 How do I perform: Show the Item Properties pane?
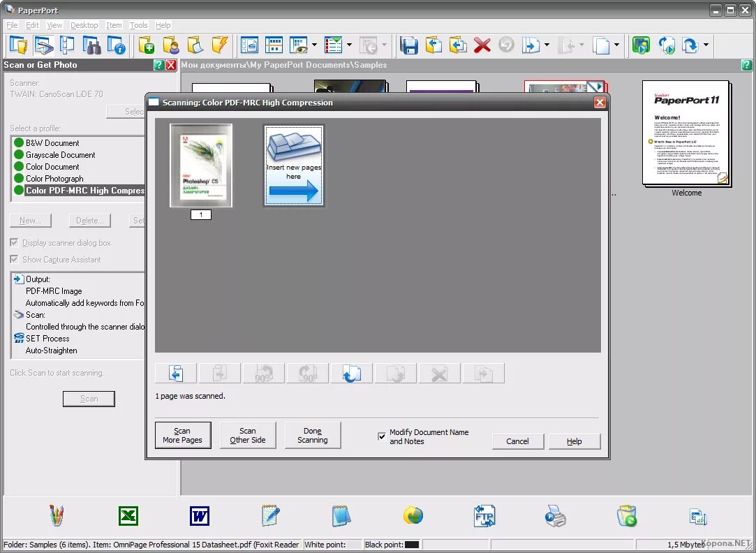point(116,45)
